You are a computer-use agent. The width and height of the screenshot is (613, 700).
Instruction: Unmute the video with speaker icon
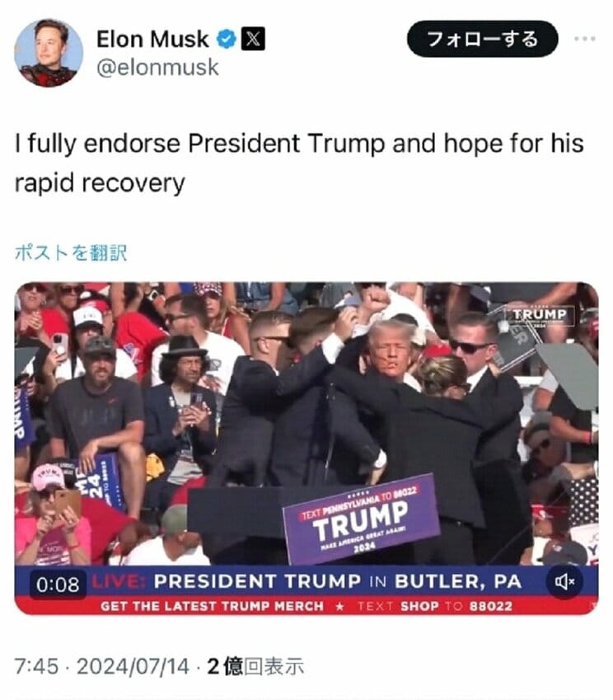tap(564, 582)
